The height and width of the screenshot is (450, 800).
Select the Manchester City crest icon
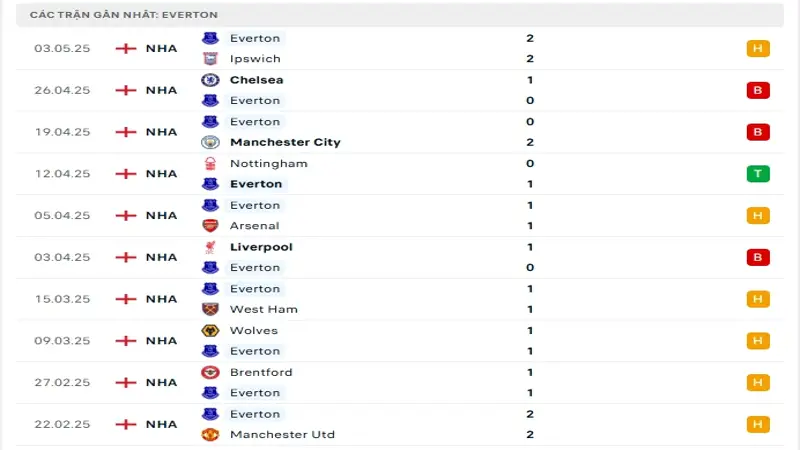coord(210,142)
